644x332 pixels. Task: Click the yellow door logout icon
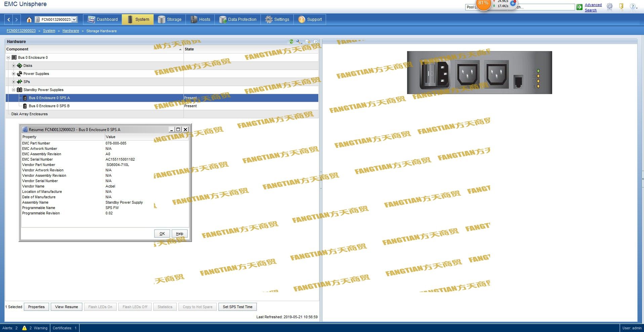(x=621, y=6)
